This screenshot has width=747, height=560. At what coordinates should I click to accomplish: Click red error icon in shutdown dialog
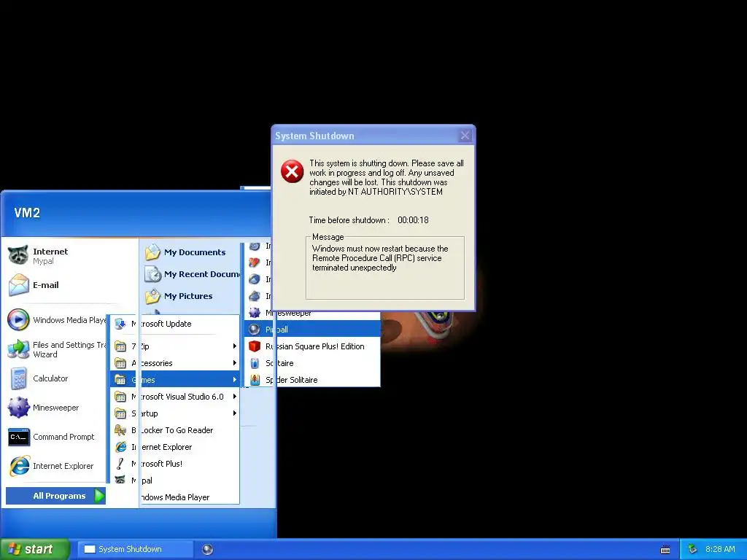click(x=292, y=171)
